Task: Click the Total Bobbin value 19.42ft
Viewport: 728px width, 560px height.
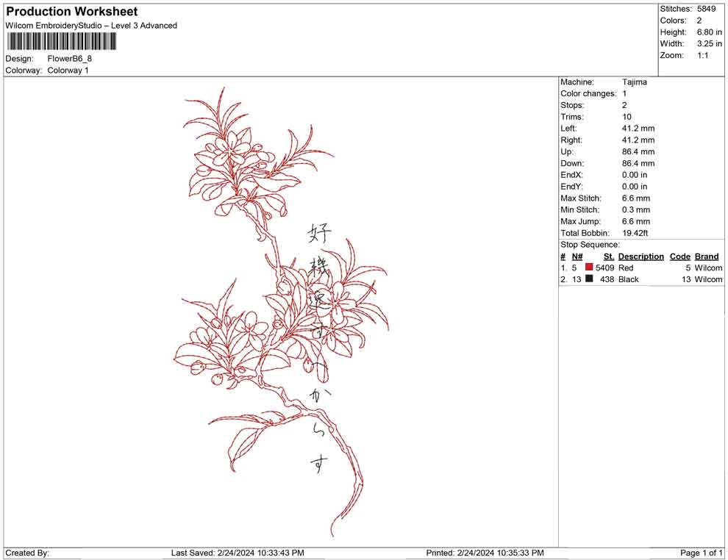Action: (x=635, y=233)
